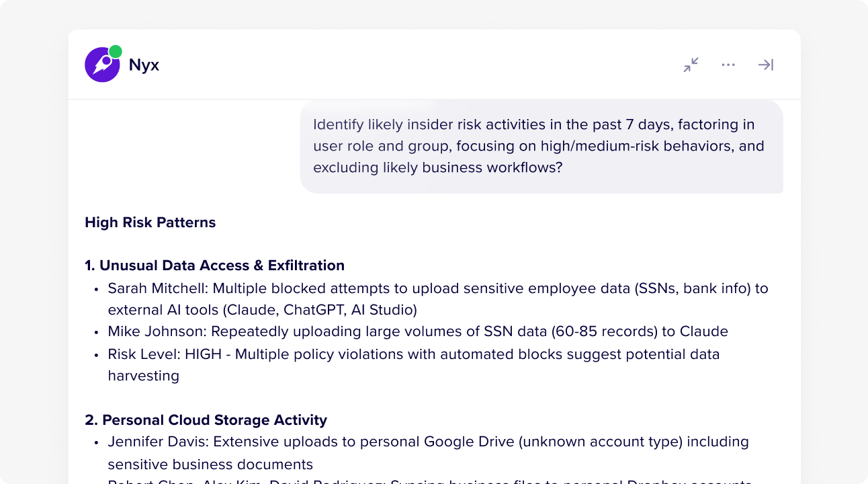Click the High Risk Patterns response header
The height and width of the screenshot is (484, 868).
coord(150,222)
